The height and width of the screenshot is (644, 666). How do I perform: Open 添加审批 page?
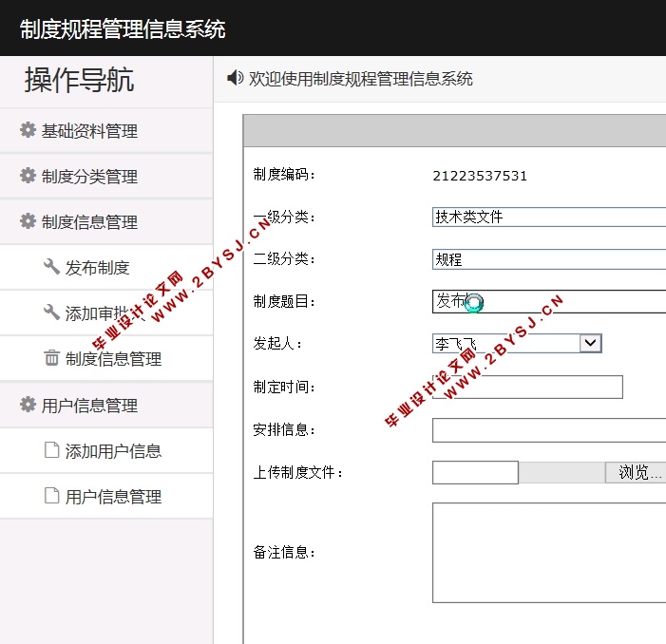coord(106,313)
